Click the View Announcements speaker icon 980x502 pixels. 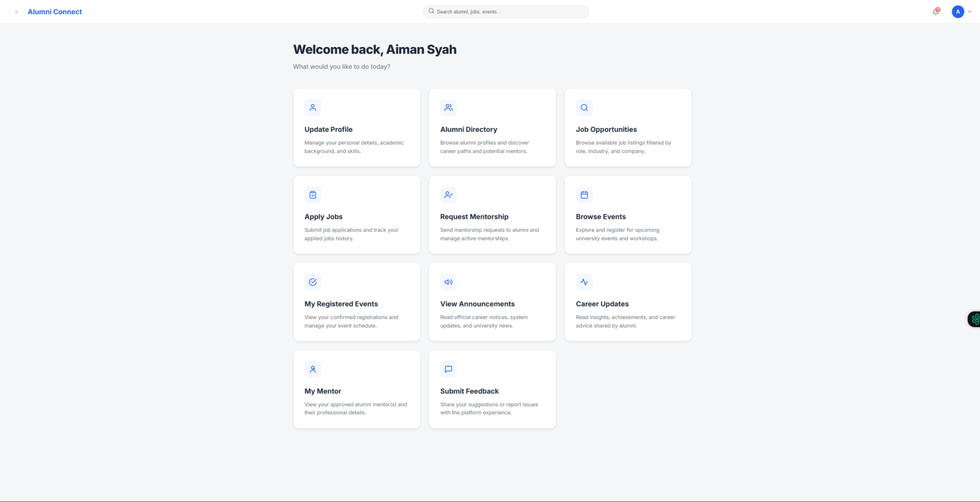(448, 282)
